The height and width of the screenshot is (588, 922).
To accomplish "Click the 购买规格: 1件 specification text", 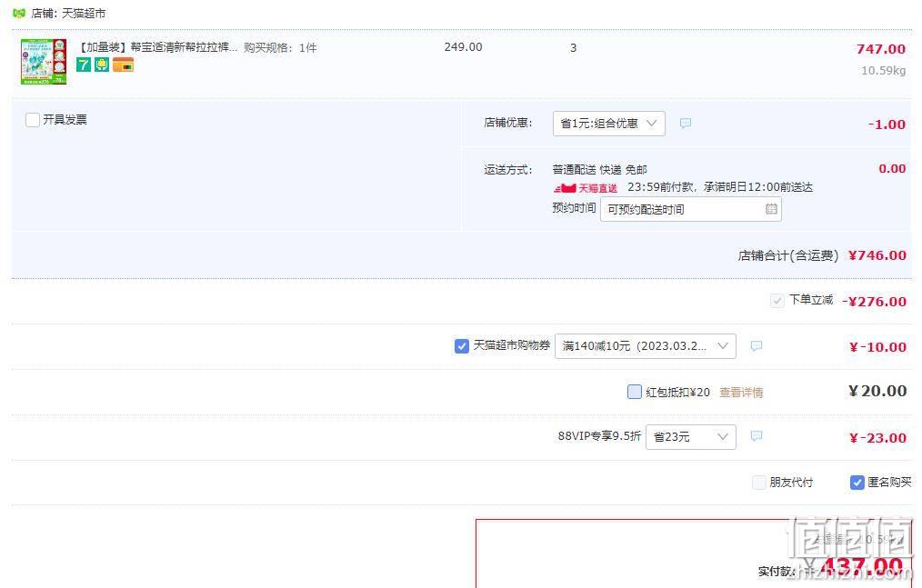I will (280, 47).
